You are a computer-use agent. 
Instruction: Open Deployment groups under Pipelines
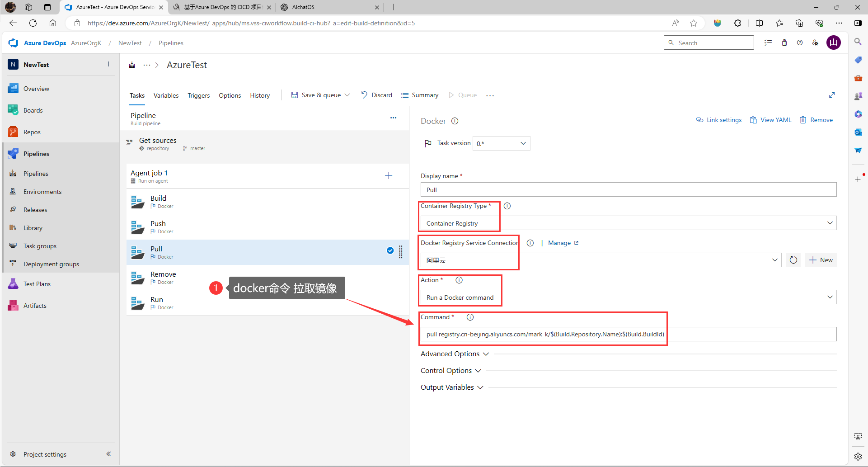[x=51, y=264]
